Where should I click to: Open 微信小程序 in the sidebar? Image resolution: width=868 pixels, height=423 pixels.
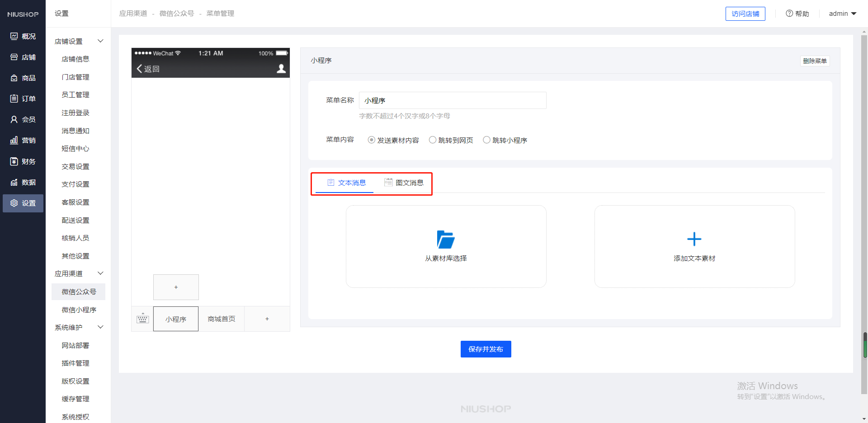coord(79,310)
